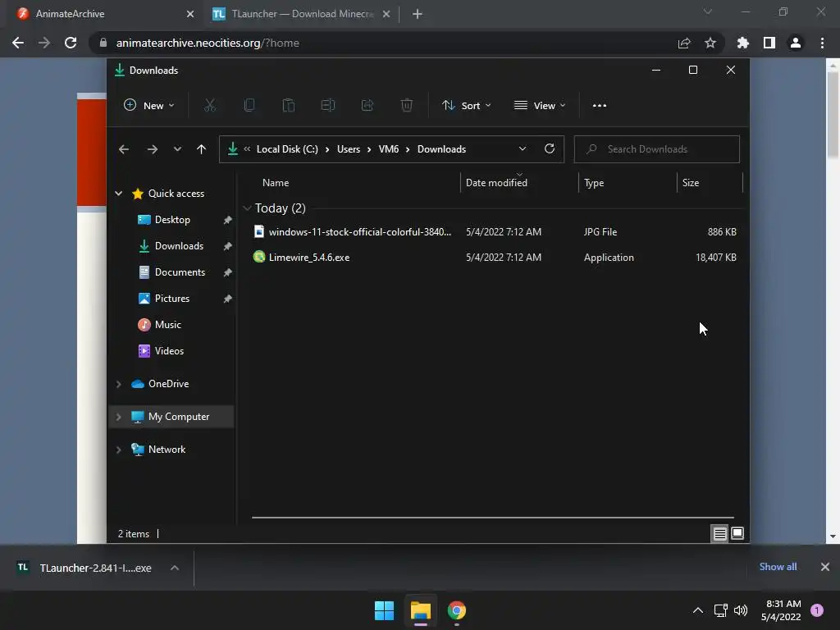This screenshot has width=840, height=630.
Task: Open volume control in system tray
Action: pyautogui.click(x=741, y=610)
